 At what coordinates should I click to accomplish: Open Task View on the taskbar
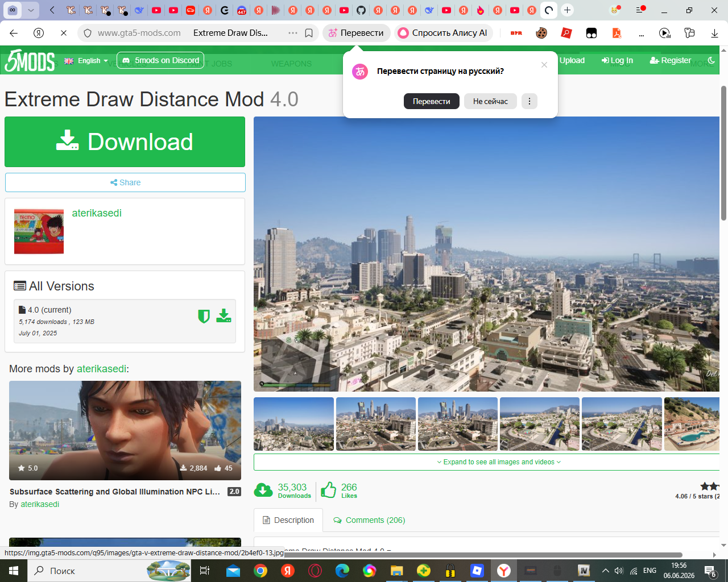(x=205, y=571)
